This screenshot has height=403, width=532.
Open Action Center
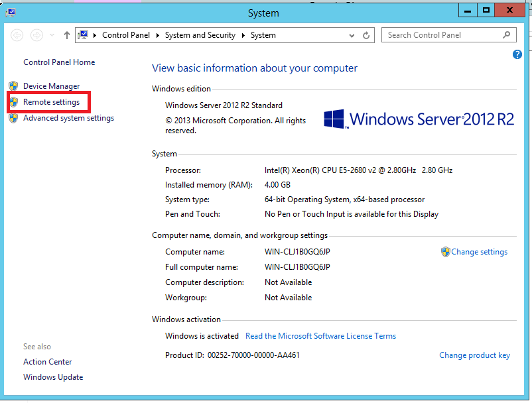[x=48, y=362]
